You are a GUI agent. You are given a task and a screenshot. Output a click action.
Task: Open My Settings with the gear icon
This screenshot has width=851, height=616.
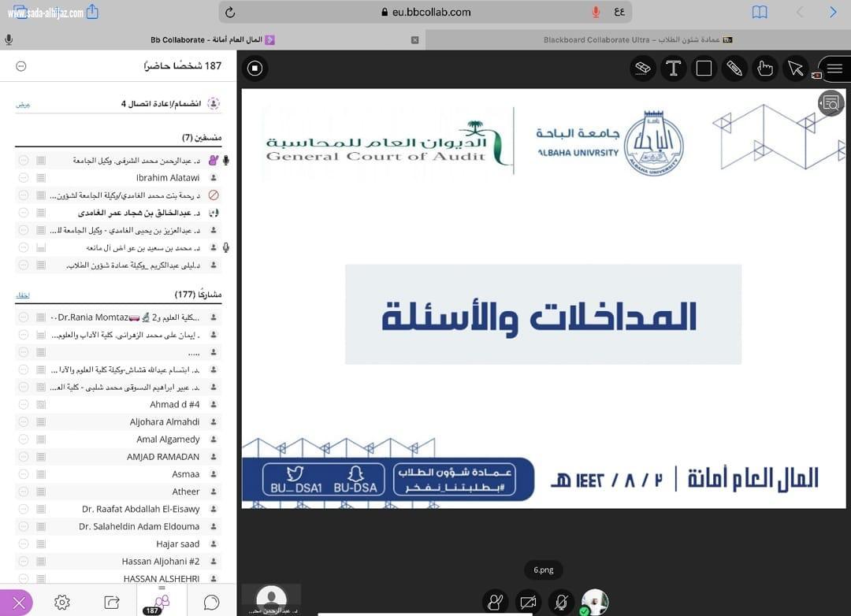pyautogui.click(x=62, y=602)
